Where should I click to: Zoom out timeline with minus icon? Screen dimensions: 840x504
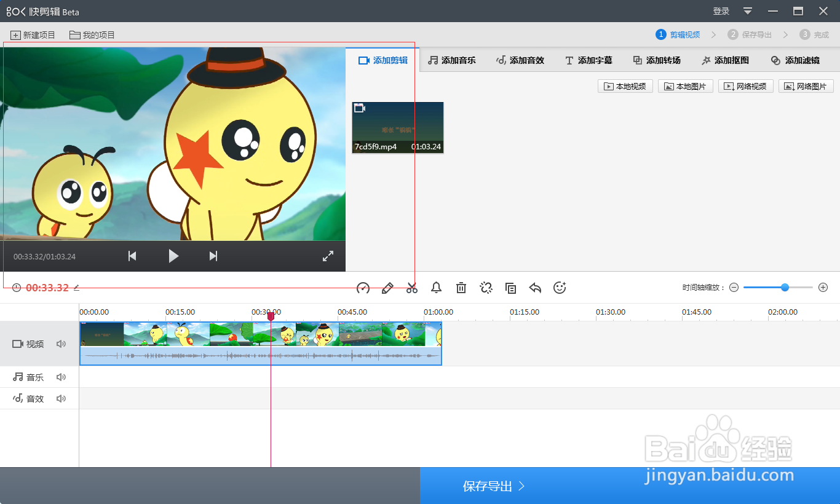coord(734,288)
